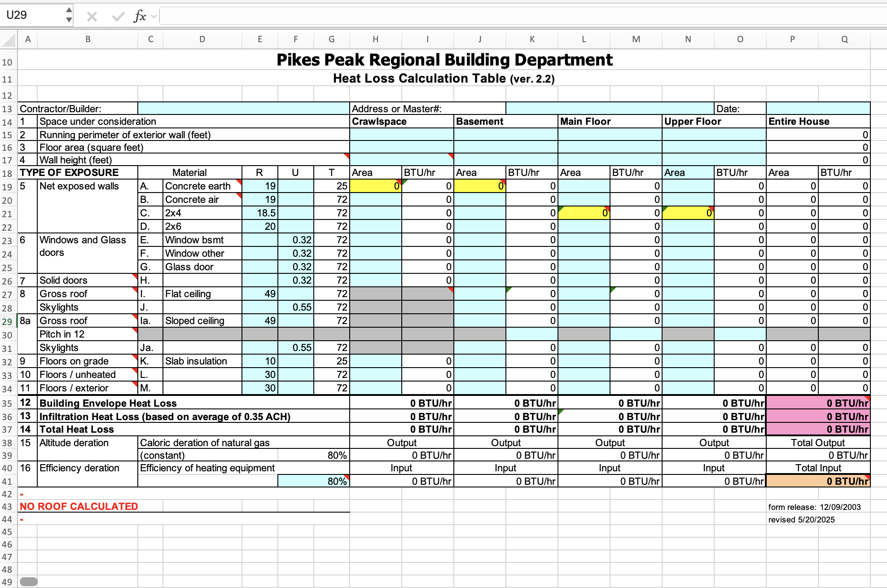Click the Name Box up arrow

[x=69, y=10]
